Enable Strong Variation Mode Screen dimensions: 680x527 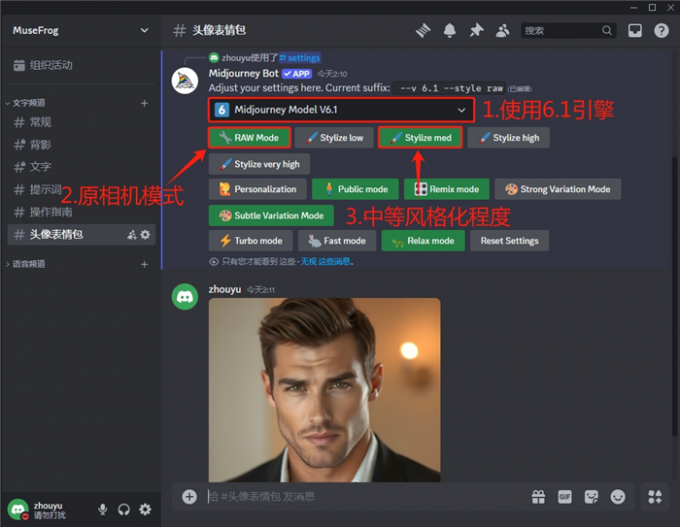point(558,189)
